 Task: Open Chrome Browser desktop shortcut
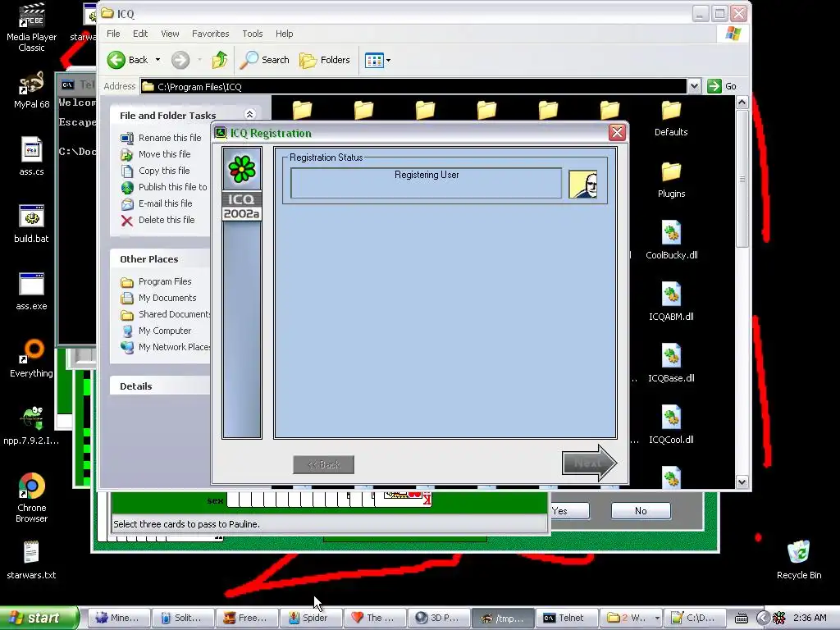tap(32, 498)
